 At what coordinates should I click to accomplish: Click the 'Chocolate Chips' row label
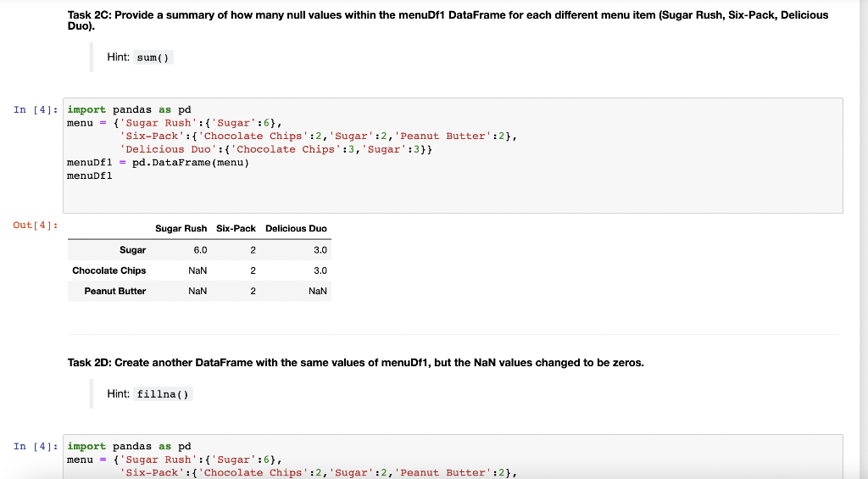[x=109, y=270]
